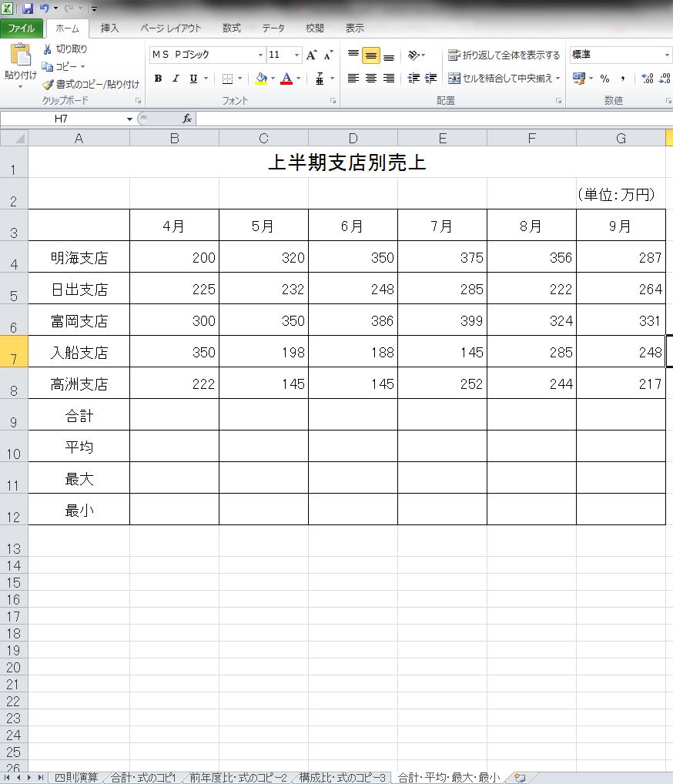673x784 pixels.
Task: Toggle wrap text (折り返して全体を表示する)
Action: [504, 55]
